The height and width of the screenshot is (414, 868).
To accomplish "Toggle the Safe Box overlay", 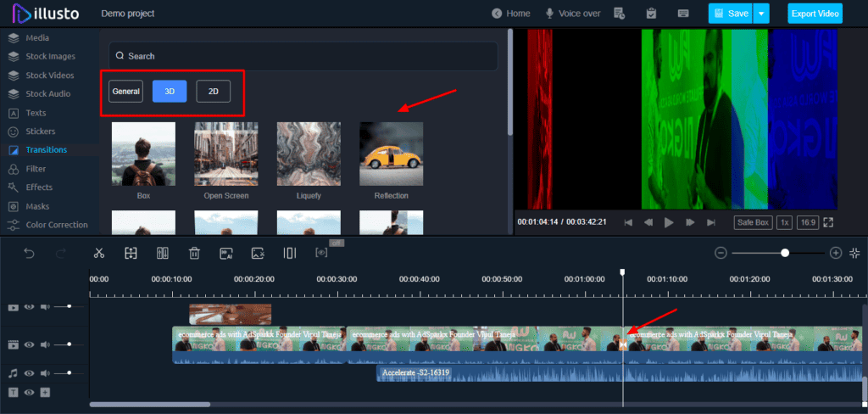I will [753, 222].
